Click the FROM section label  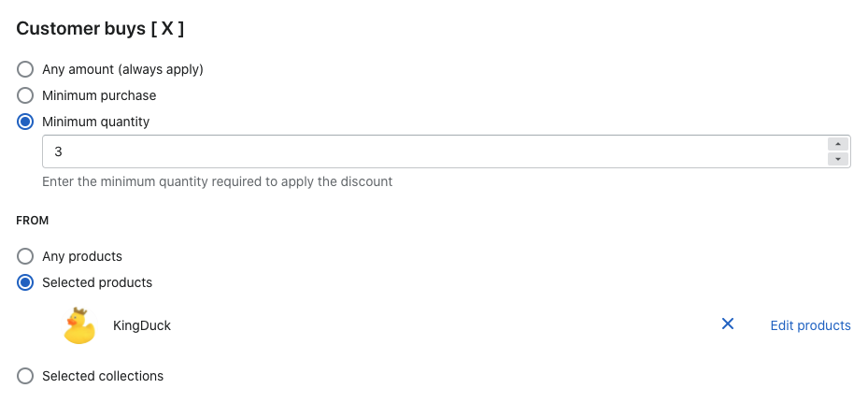33,221
